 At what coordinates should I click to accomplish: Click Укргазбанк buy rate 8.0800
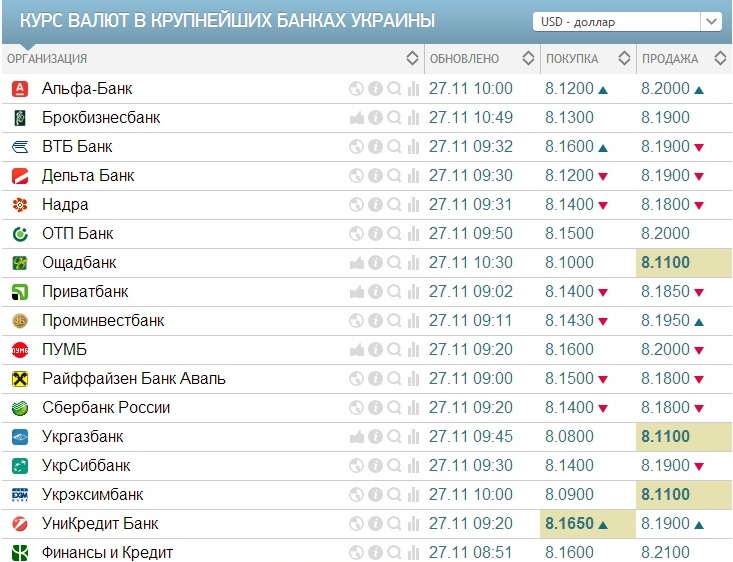pyautogui.click(x=569, y=436)
